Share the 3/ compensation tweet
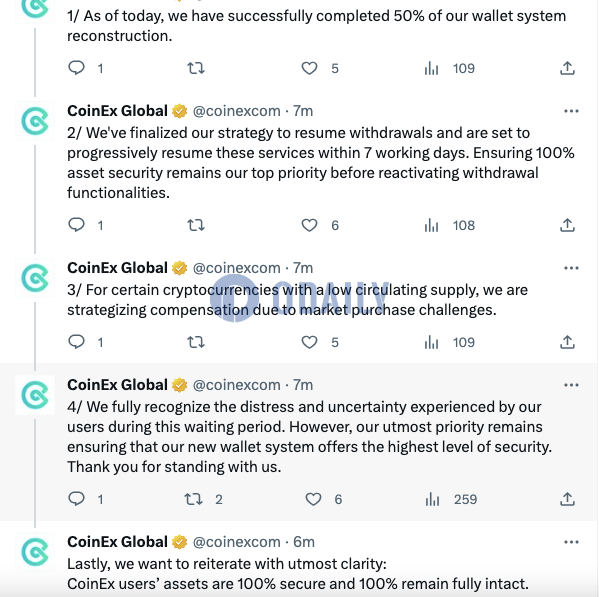Screen dimensions: 599x597 click(567, 342)
